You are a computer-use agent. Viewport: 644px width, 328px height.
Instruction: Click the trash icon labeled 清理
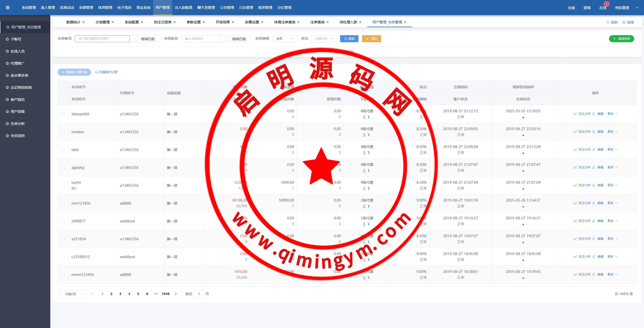click(x=624, y=22)
